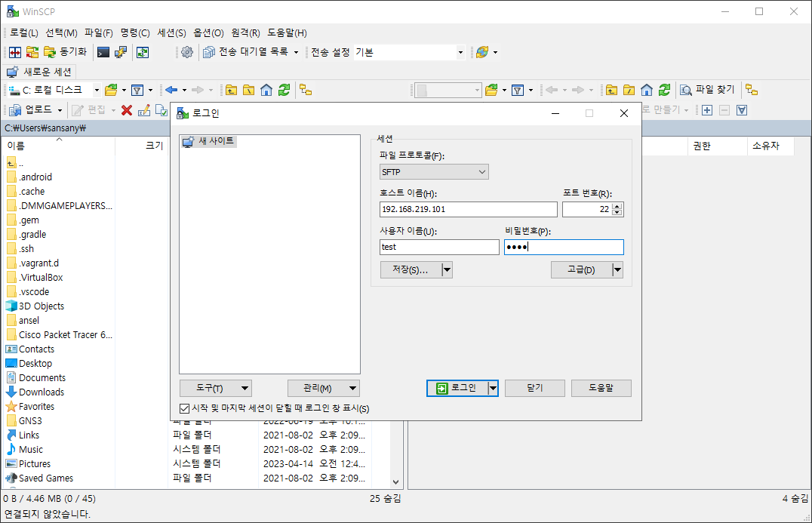Click the 도움말 help button in dialog
The image size is (812, 523).
pos(601,388)
